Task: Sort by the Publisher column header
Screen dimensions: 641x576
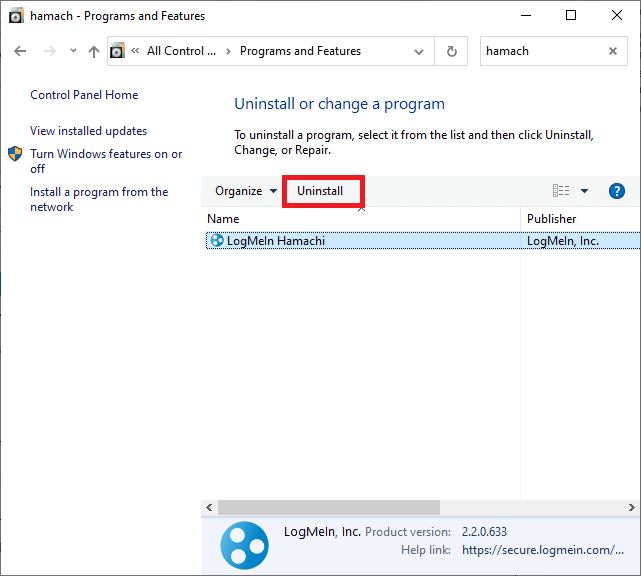Action: pyautogui.click(x=580, y=219)
